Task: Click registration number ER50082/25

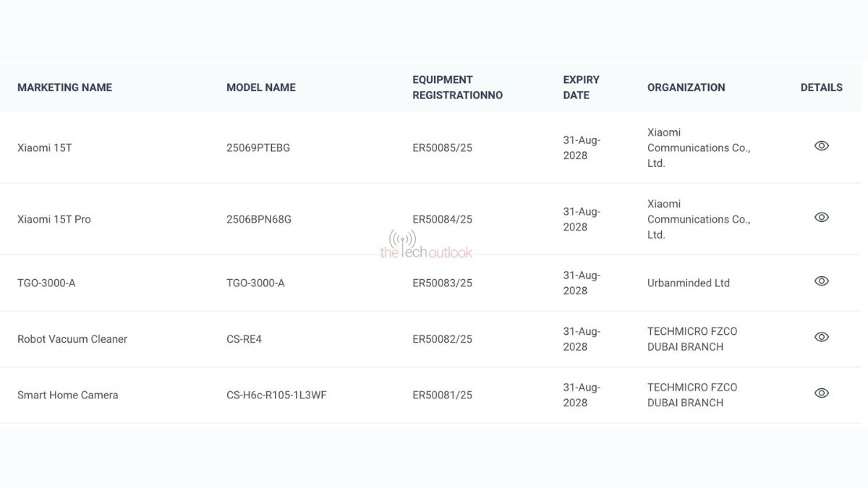Action: pyautogui.click(x=442, y=339)
